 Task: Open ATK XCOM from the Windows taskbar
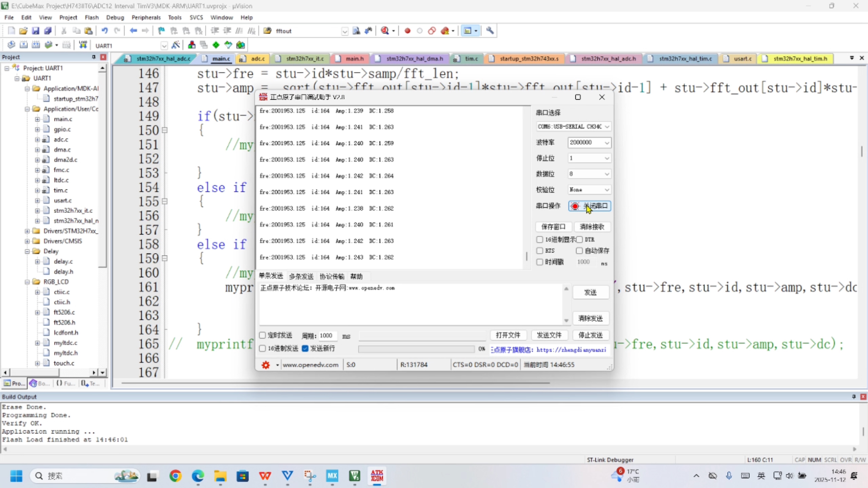click(377, 476)
